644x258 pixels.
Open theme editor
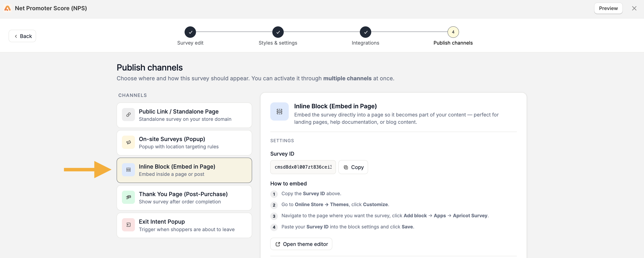coord(301,244)
